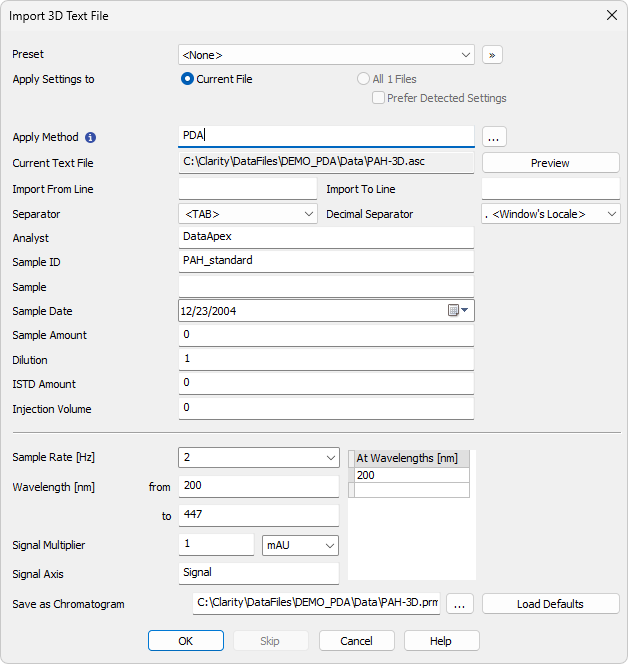Click the Load Defaults button
The image size is (628, 664).
(x=551, y=604)
